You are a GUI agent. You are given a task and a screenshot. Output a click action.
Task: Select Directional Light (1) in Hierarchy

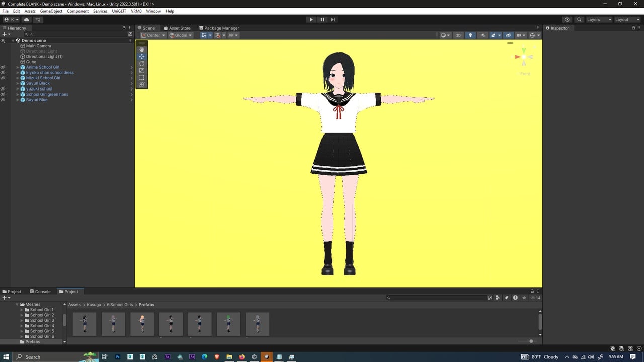pos(44,57)
